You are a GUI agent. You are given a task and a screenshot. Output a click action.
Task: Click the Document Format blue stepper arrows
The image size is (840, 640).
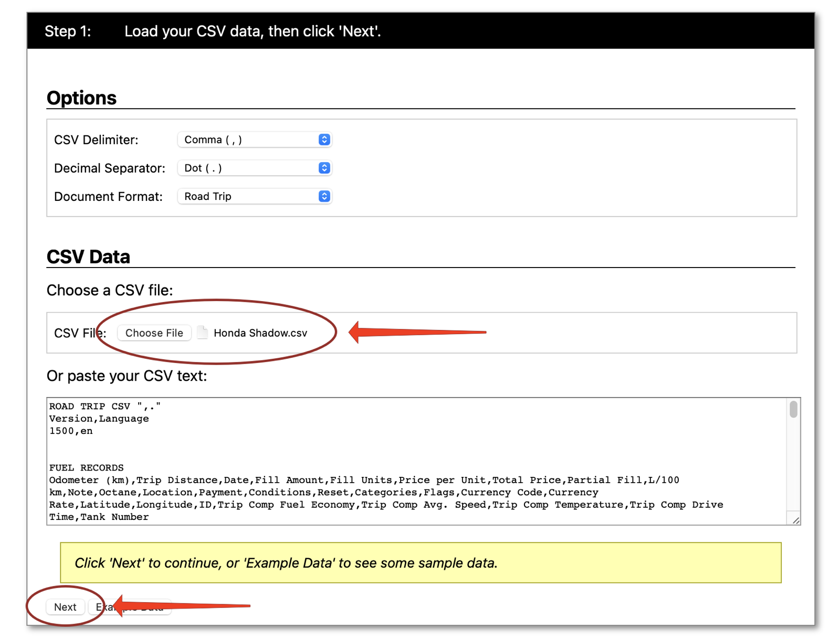(324, 196)
